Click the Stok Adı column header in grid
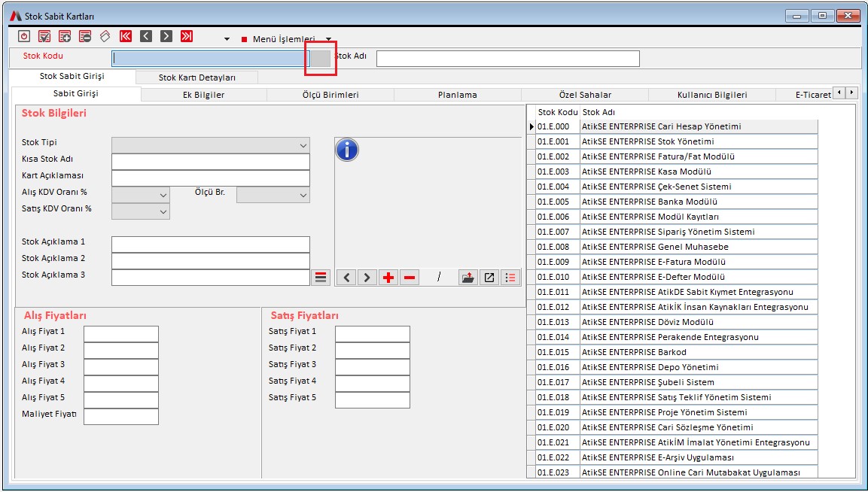The height and width of the screenshot is (492, 868). click(598, 112)
